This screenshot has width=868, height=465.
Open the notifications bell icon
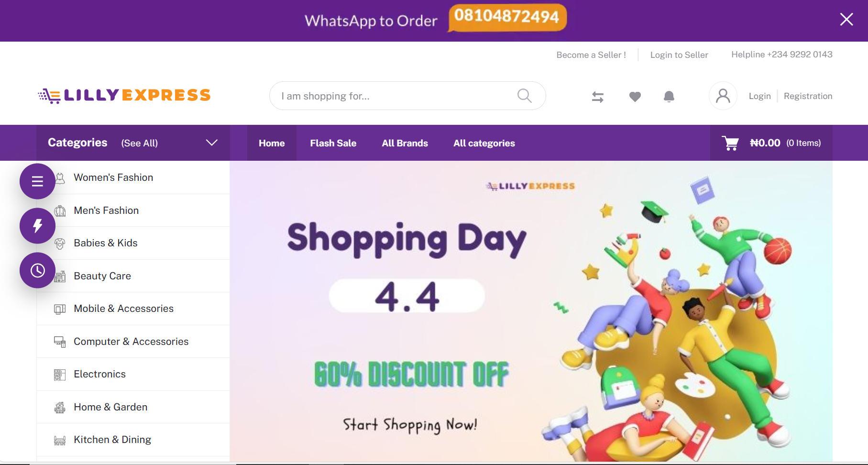(669, 97)
